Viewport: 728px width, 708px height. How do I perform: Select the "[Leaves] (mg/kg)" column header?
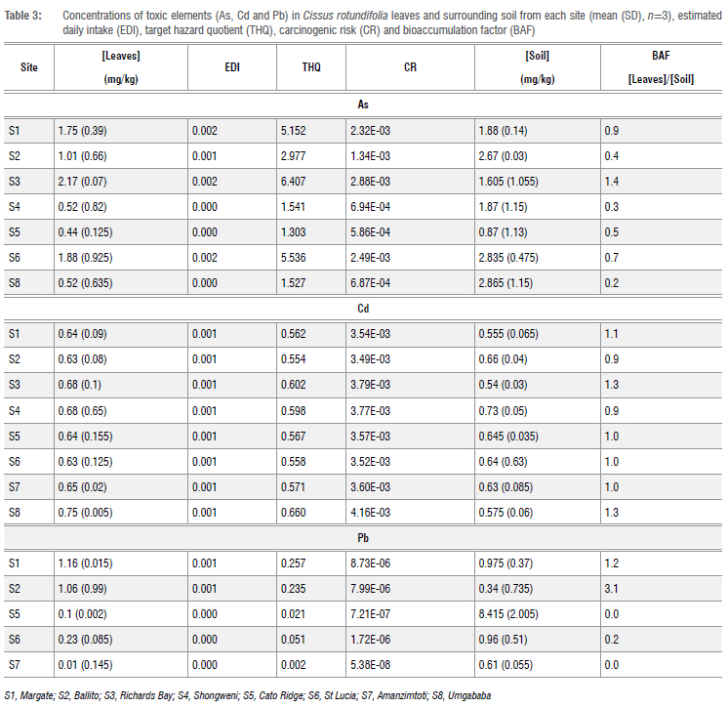(117, 67)
